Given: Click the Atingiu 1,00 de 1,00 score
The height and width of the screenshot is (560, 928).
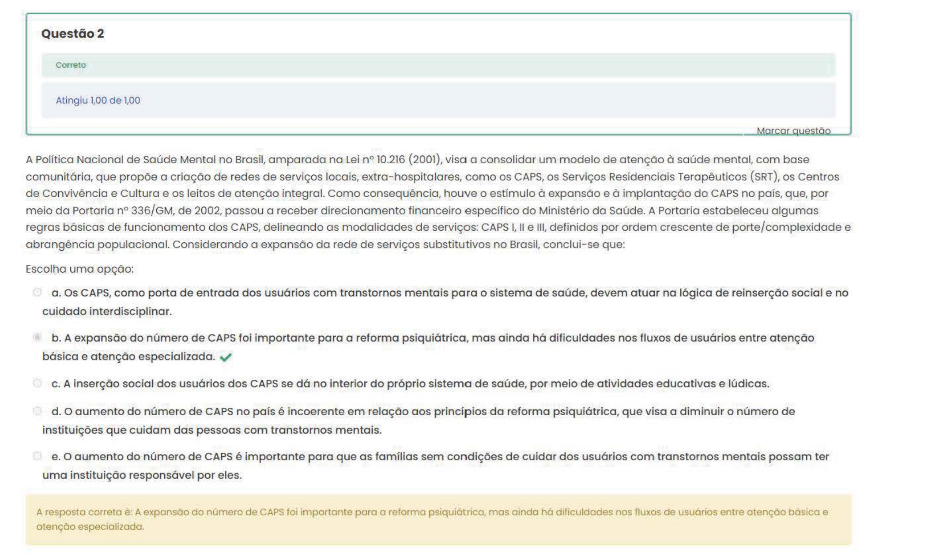Looking at the screenshot, I should 98,100.
